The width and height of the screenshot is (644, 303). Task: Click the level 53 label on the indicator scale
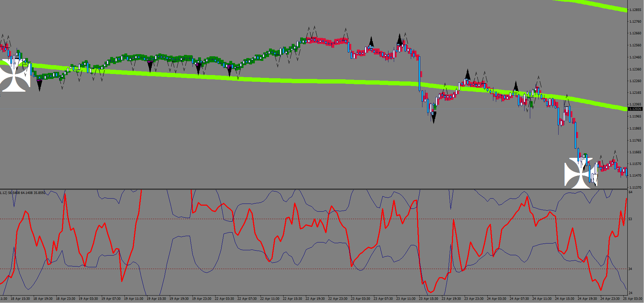(630, 219)
